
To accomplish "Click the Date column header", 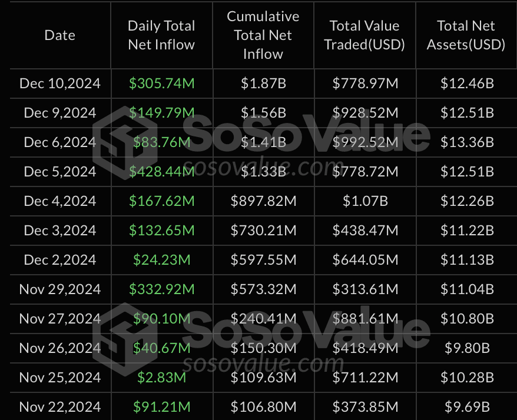I will coord(59,35).
